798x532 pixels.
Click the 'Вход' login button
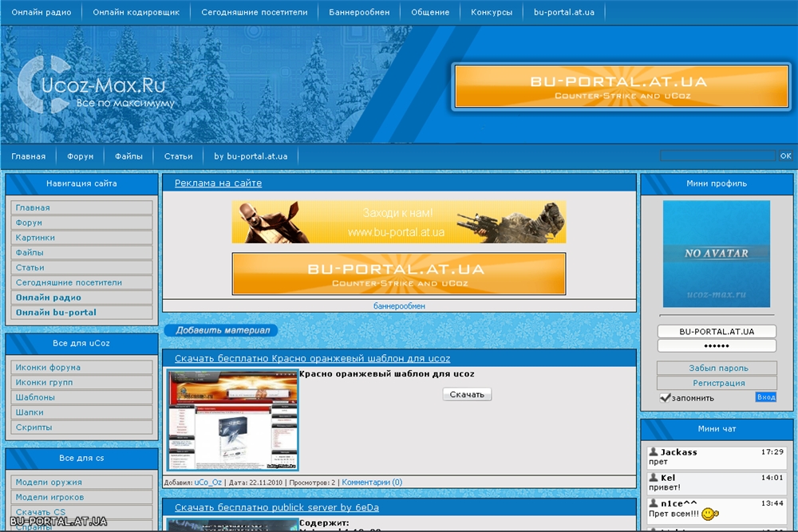pyautogui.click(x=765, y=397)
